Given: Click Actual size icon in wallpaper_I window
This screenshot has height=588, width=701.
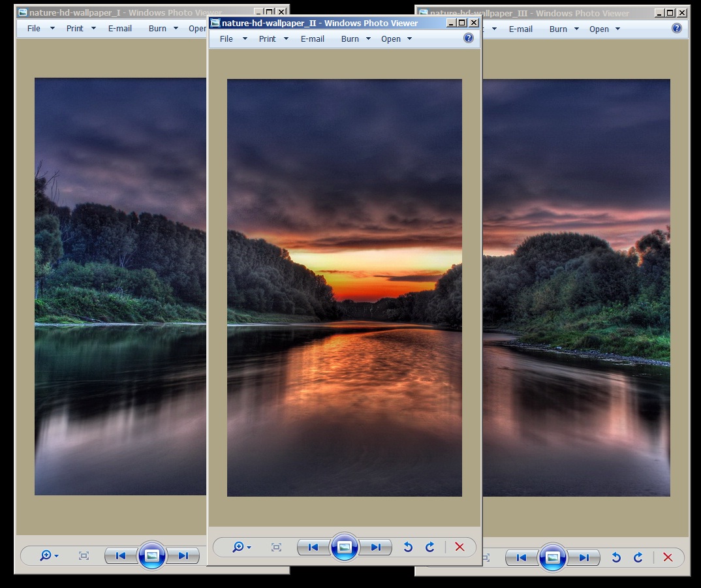Looking at the screenshot, I should click(84, 556).
